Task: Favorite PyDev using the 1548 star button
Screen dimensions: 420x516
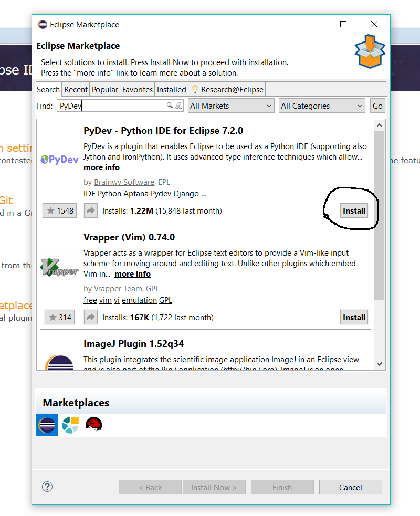Action: point(59,210)
